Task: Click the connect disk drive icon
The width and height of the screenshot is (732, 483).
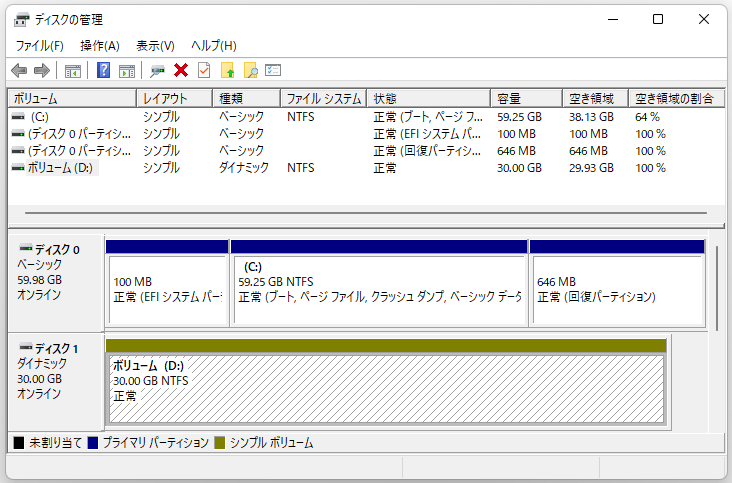Action: [157, 71]
